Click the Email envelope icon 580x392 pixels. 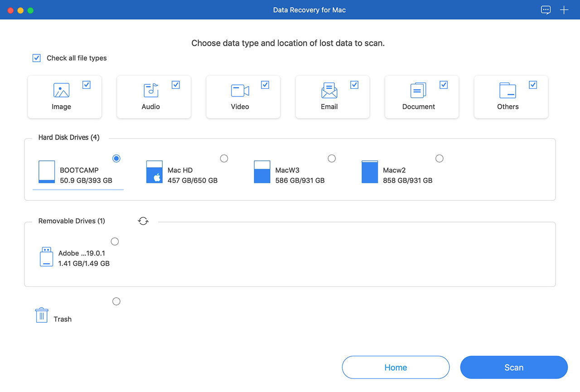coord(329,91)
